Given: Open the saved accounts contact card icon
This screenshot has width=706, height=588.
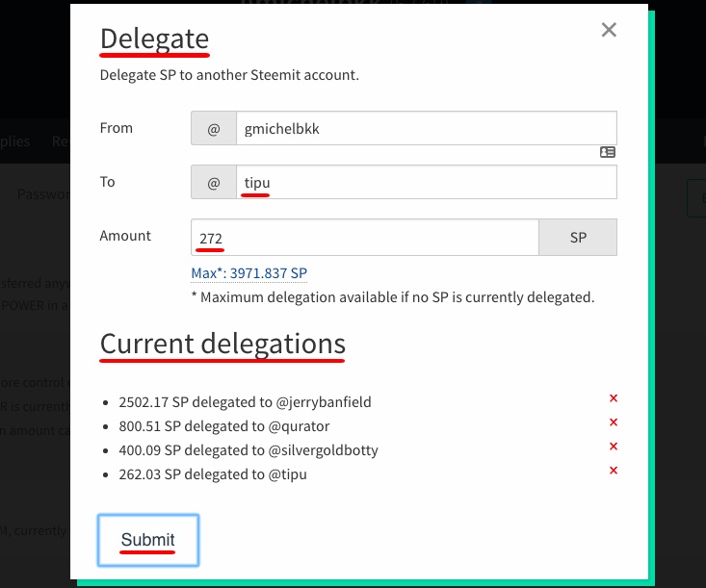Looking at the screenshot, I should click(608, 152).
